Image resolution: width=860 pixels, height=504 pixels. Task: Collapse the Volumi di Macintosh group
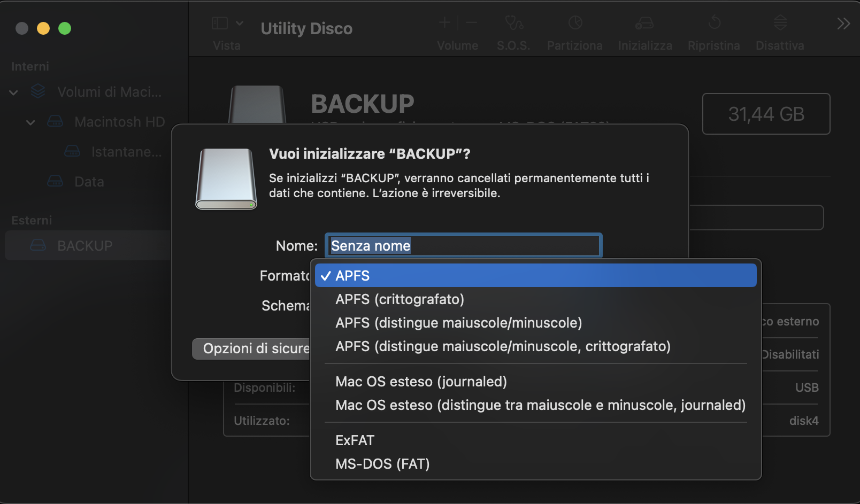point(13,92)
